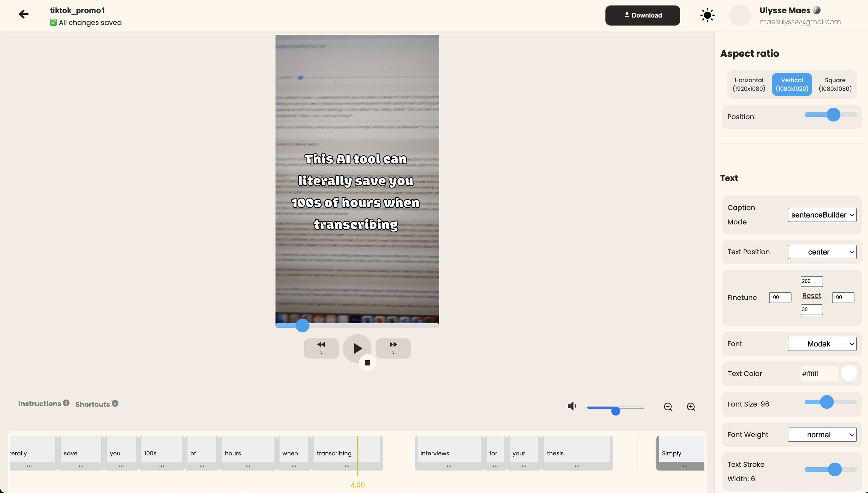The image size is (868, 493).
Task: Toggle the dark mode sun icon
Action: (x=707, y=15)
